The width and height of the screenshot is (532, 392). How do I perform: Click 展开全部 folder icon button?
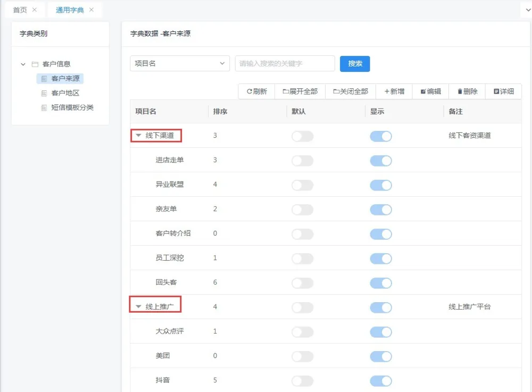[300, 91]
